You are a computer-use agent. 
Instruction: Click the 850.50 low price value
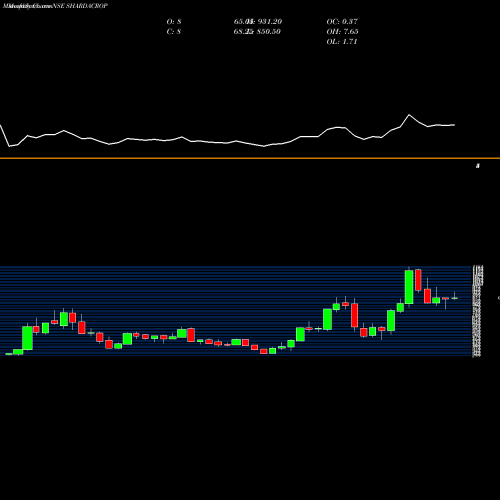pyautogui.click(x=269, y=32)
